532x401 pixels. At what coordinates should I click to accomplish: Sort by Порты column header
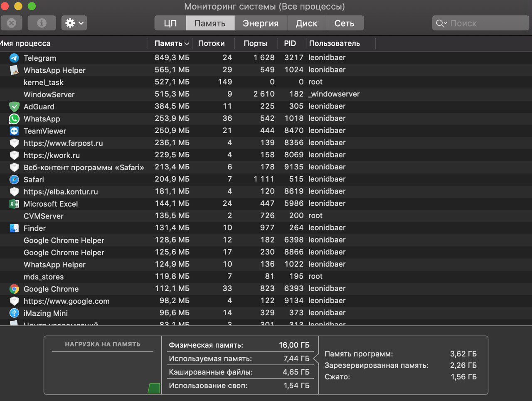point(255,43)
